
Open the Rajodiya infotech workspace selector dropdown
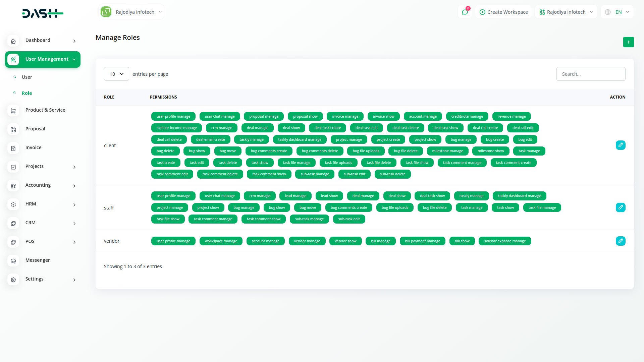click(131, 12)
